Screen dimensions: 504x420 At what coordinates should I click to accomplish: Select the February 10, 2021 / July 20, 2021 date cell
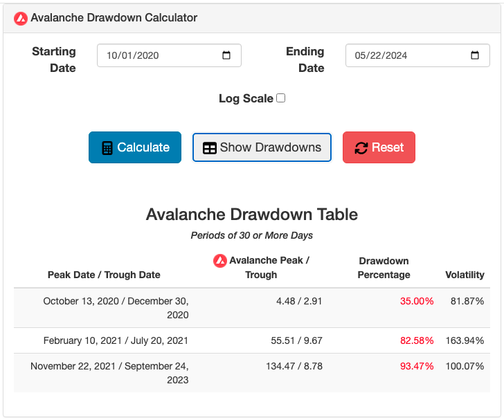pyautogui.click(x=116, y=340)
